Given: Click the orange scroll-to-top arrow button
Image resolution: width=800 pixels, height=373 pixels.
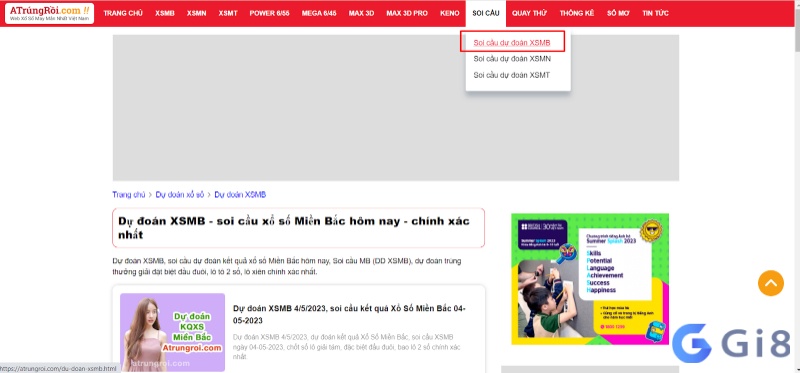Looking at the screenshot, I should point(770,283).
